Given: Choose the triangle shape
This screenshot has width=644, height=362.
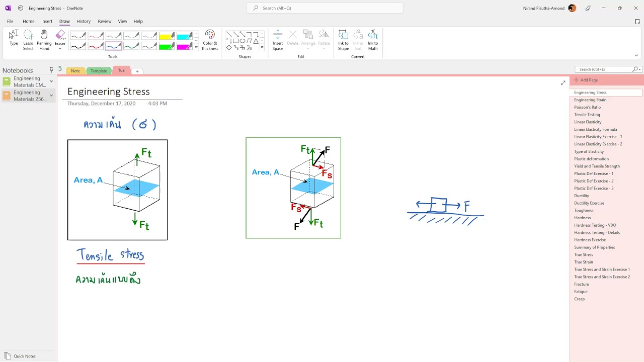Looking at the screenshot, I should point(256,41).
